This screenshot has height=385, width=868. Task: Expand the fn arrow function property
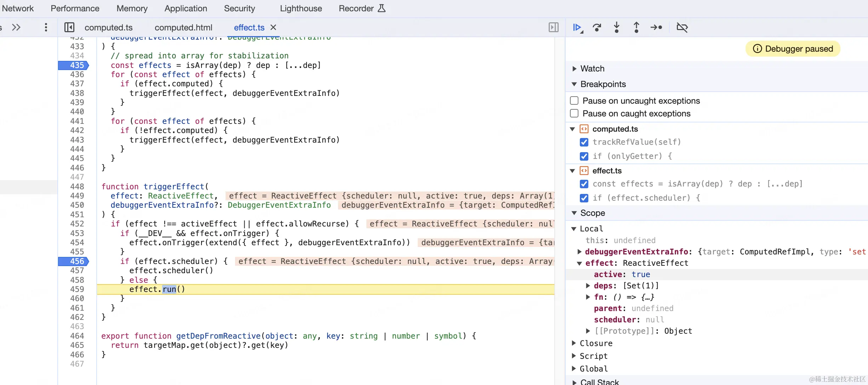click(588, 297)
